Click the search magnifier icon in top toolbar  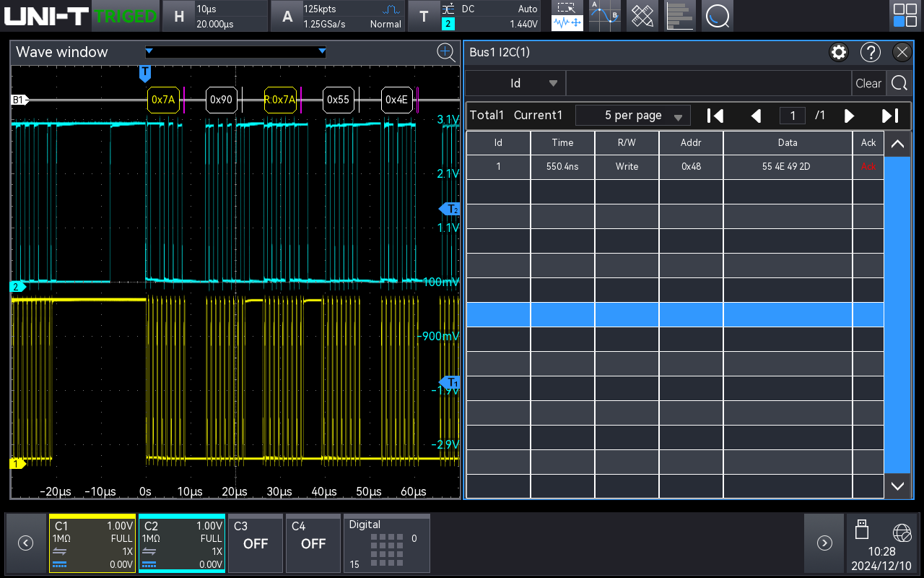tap(717, 16)
